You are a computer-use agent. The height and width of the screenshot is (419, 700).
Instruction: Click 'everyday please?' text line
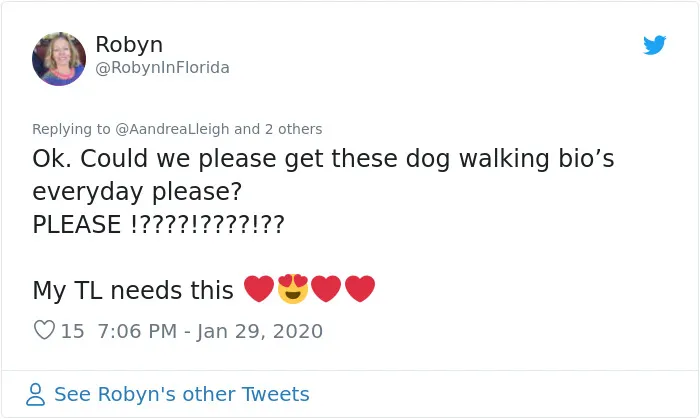[137, 192]
